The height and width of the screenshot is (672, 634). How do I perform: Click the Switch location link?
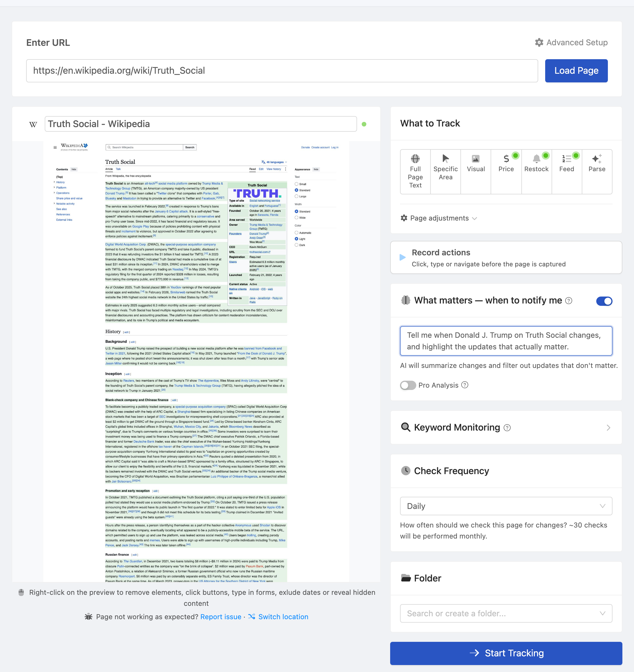[x=283, y=617]
